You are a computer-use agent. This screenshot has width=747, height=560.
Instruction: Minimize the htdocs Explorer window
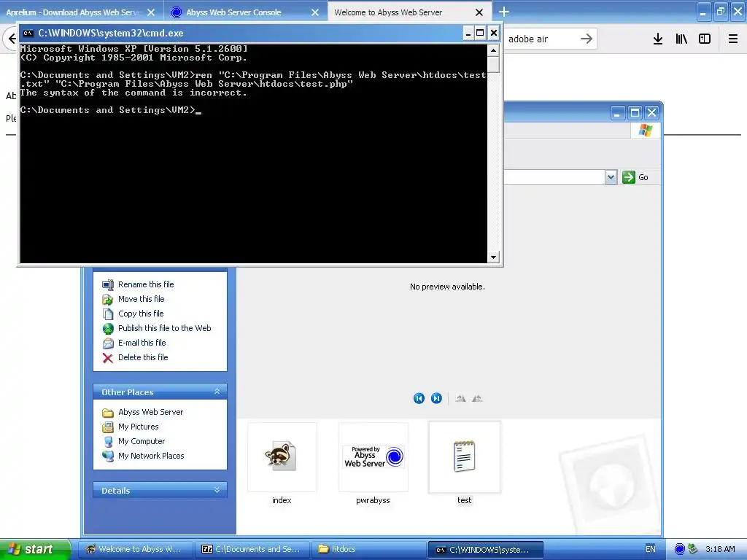[x=617, y=113]
